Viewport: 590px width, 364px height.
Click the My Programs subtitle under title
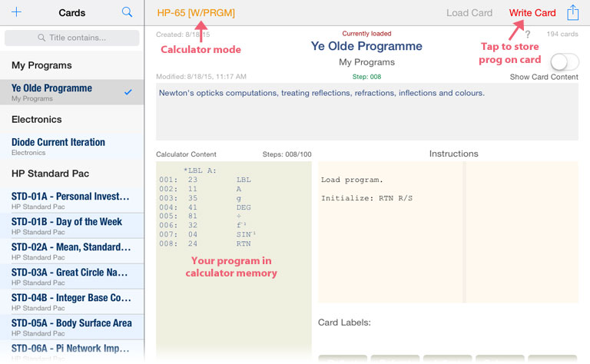click(367, 62)
